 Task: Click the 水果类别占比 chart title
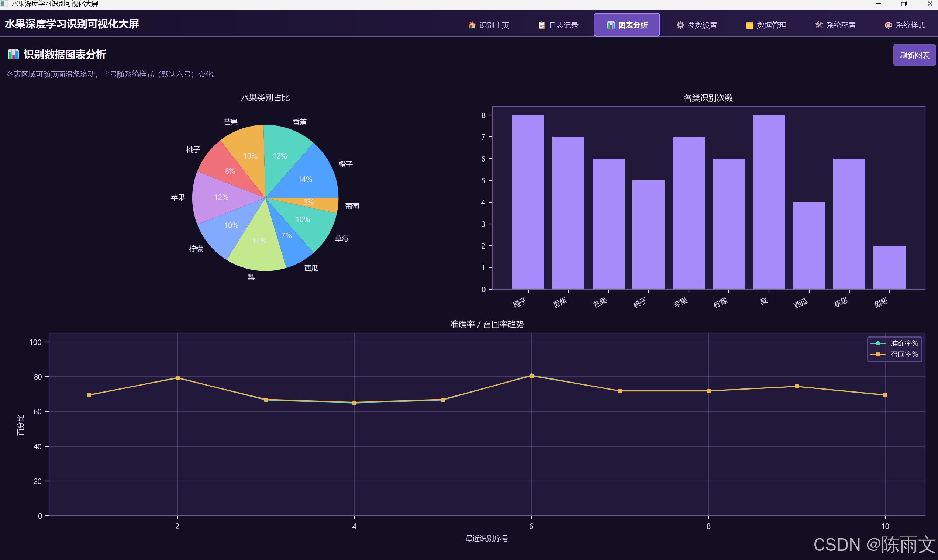265,98
